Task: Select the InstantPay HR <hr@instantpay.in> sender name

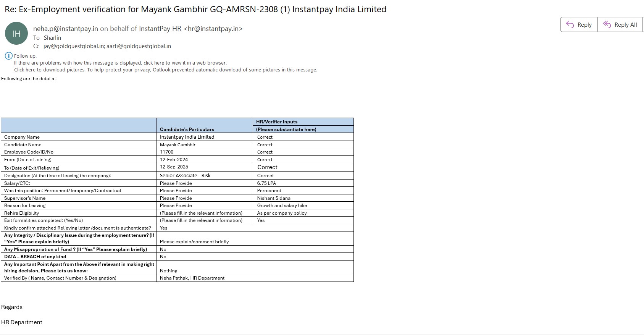Action: coord(191,29)
